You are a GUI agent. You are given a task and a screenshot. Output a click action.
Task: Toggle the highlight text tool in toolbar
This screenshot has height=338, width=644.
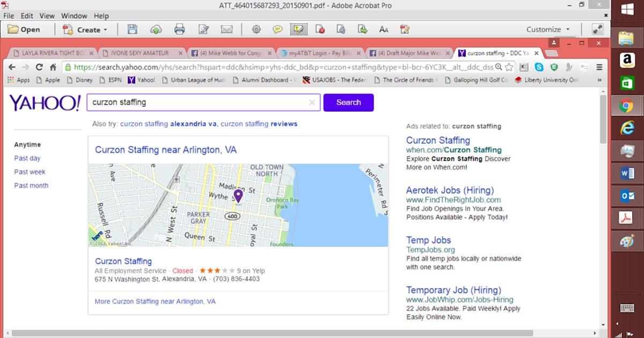point(298,30)
